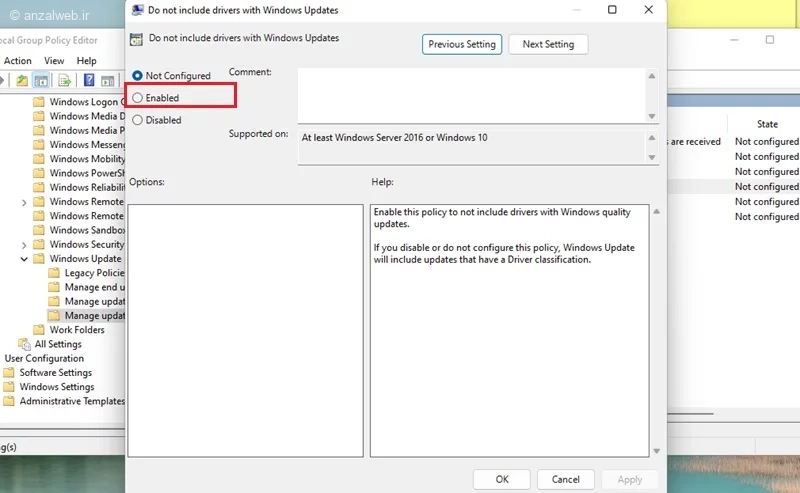
Task: Expand the first Windows Remote tree node
Action: (x=24, y=202)
